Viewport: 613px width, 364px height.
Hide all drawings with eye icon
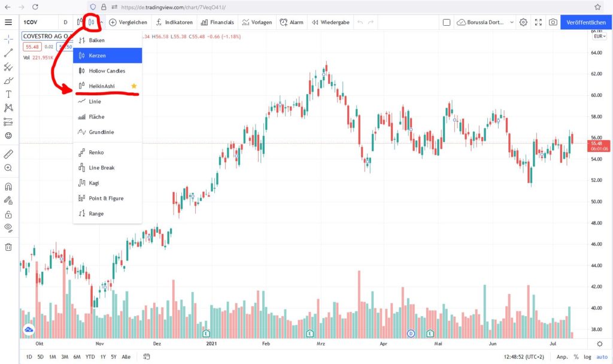pos(8,227)
